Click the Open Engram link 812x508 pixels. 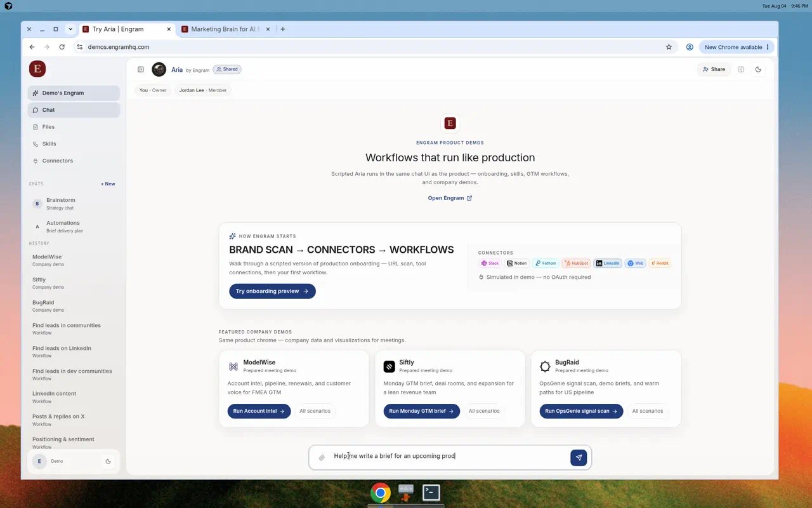(450, 198)
